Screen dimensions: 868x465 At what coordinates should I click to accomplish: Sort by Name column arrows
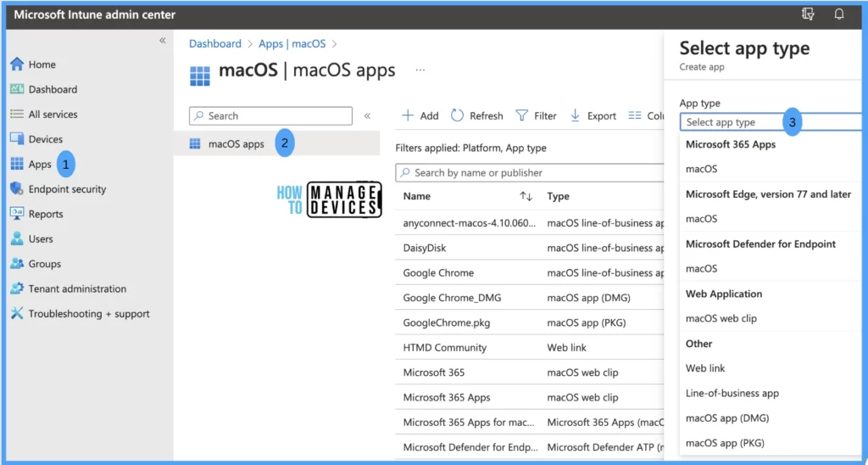click(x=526, y=196)
